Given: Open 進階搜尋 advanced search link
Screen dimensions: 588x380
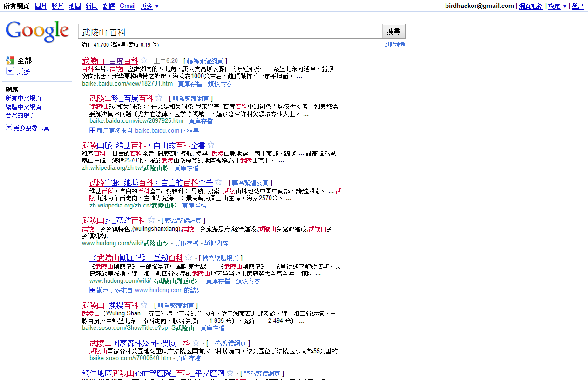Looking at the screenshot, I should tap(395, 45).
